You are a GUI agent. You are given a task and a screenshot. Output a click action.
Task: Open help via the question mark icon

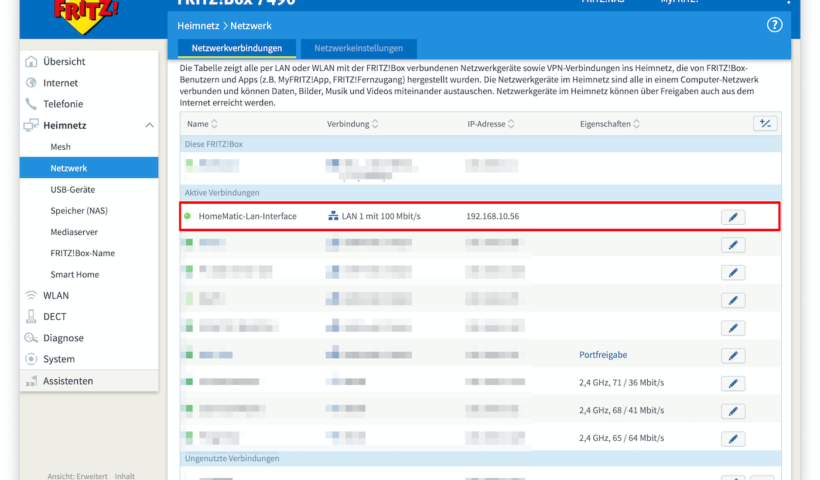pos(775,25)
